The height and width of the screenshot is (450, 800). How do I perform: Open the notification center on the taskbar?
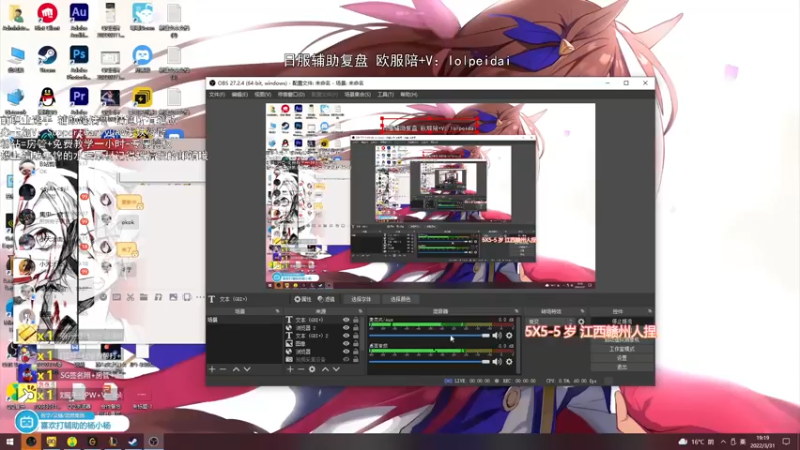[x=786, y=442]
